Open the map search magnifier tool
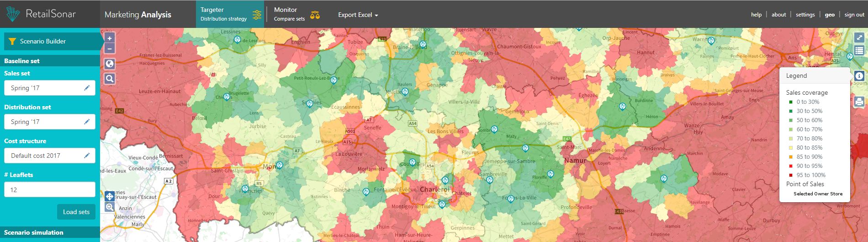Viewport: 868px width, 242px height. click(x=110, y=79)
